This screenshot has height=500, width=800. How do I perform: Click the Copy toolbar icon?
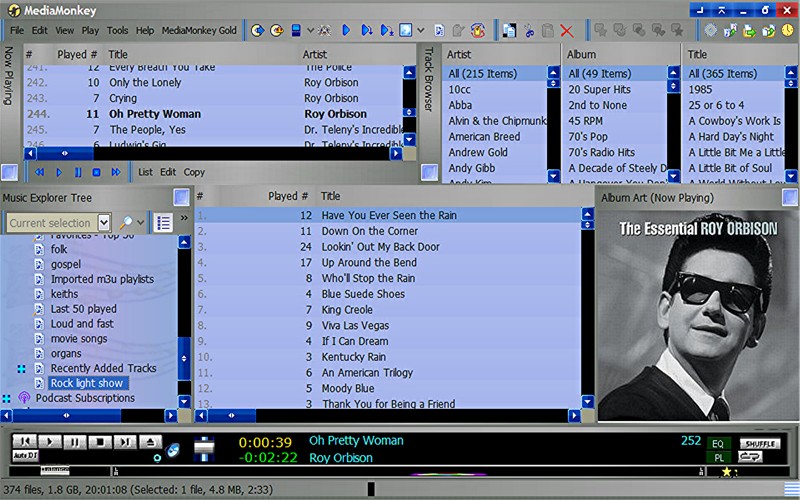[x=509, y=31]
